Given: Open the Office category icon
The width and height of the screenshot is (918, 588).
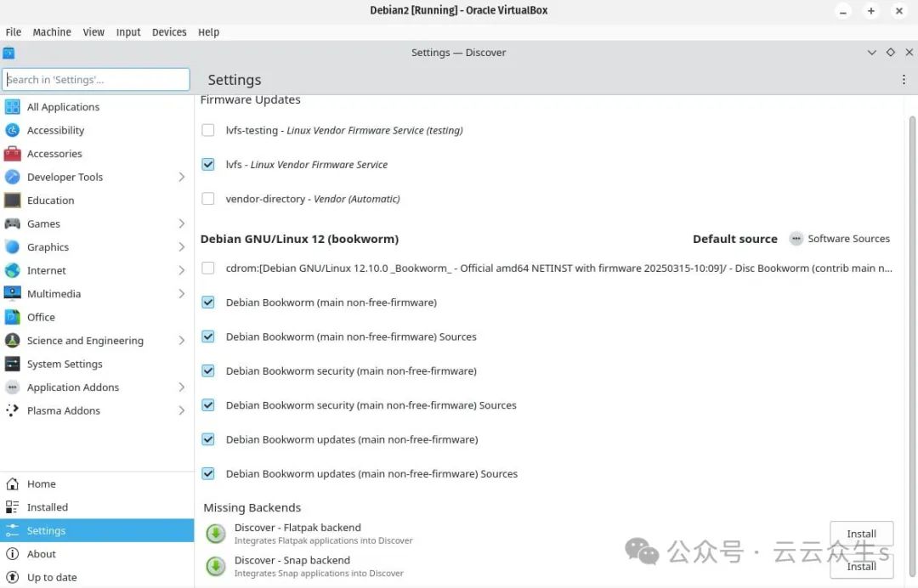Looking at the screenshot, I should pos(12,317).
